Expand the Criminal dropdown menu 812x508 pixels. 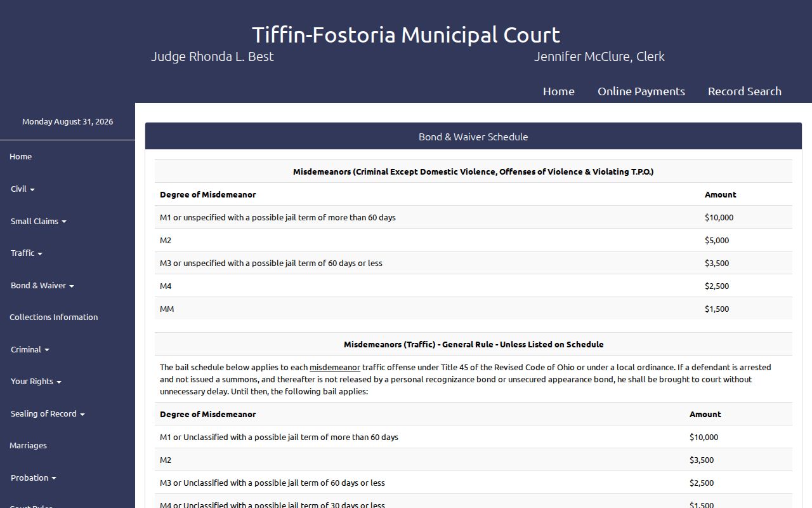[30, 349]
